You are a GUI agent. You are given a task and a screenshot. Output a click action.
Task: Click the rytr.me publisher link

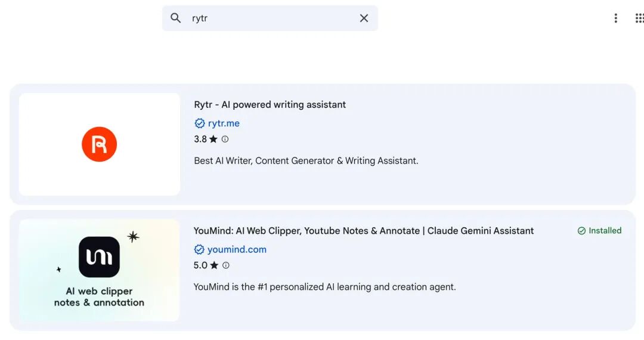[224, 123]
